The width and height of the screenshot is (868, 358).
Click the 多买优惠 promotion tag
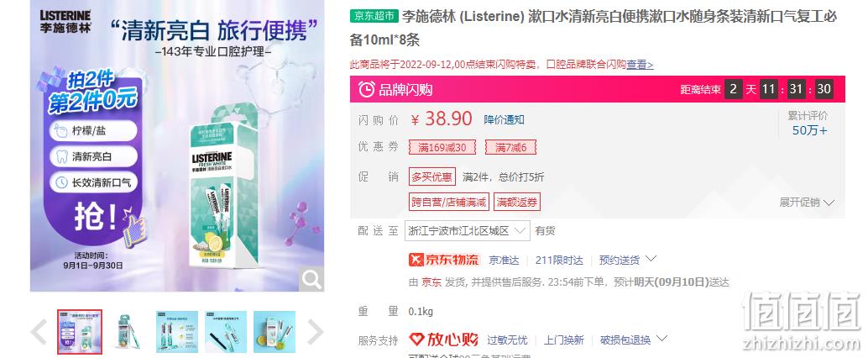pos(432,176)
